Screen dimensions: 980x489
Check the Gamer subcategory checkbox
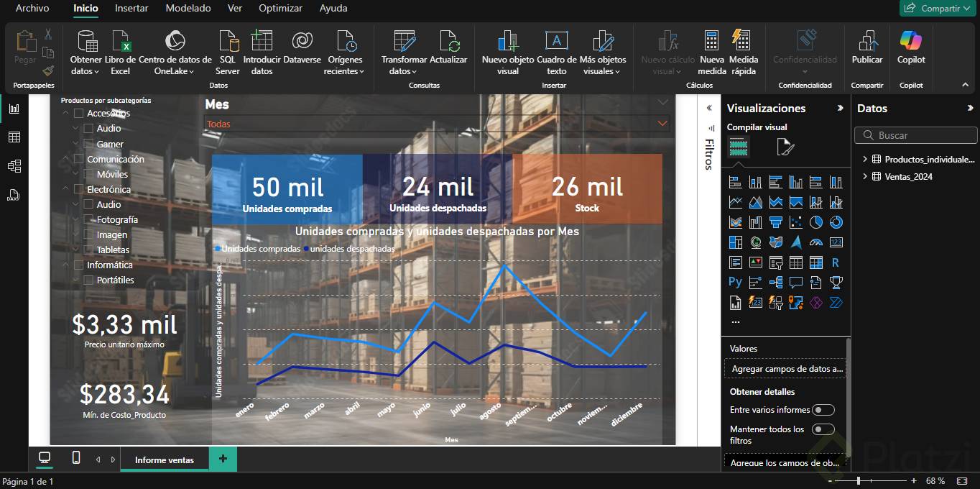click(x=89, y=144)
